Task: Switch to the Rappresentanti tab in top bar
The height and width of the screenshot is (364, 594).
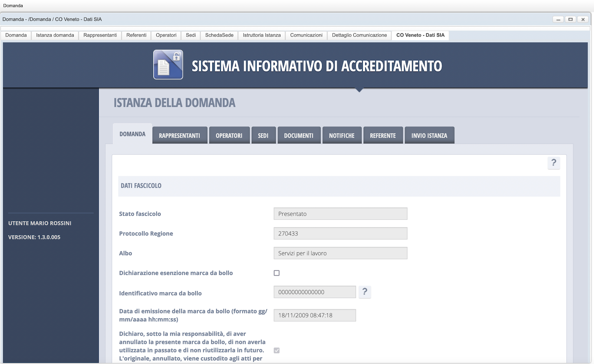Action: tap(100, 35)
